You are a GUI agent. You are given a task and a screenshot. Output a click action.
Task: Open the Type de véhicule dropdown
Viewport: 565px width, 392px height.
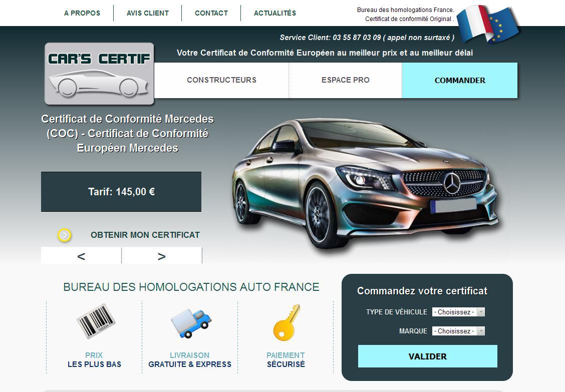click(458, 312)
